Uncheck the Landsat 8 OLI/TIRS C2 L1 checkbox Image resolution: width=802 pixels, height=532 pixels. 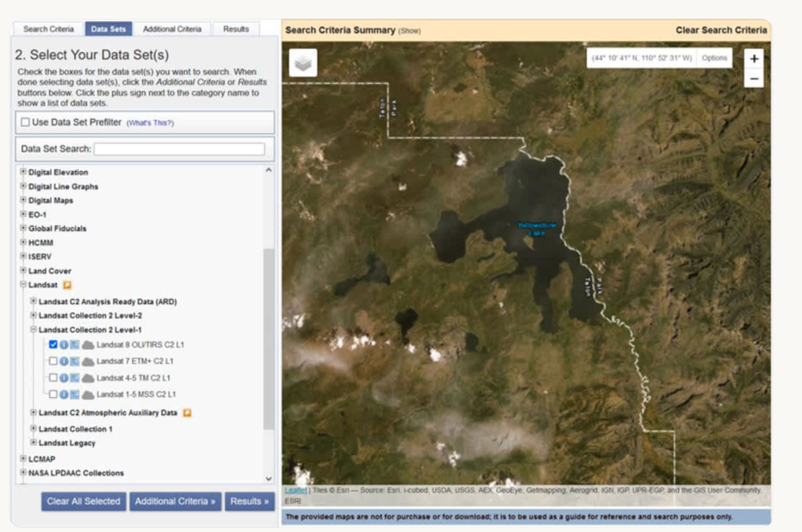(x=53, y=344)
